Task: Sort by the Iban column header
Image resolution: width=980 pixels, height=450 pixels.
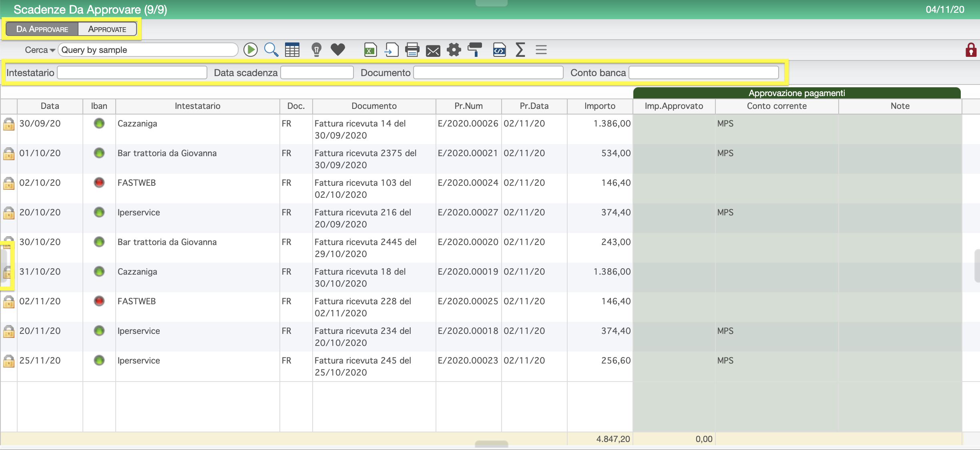Action: [x=99, y=106]
